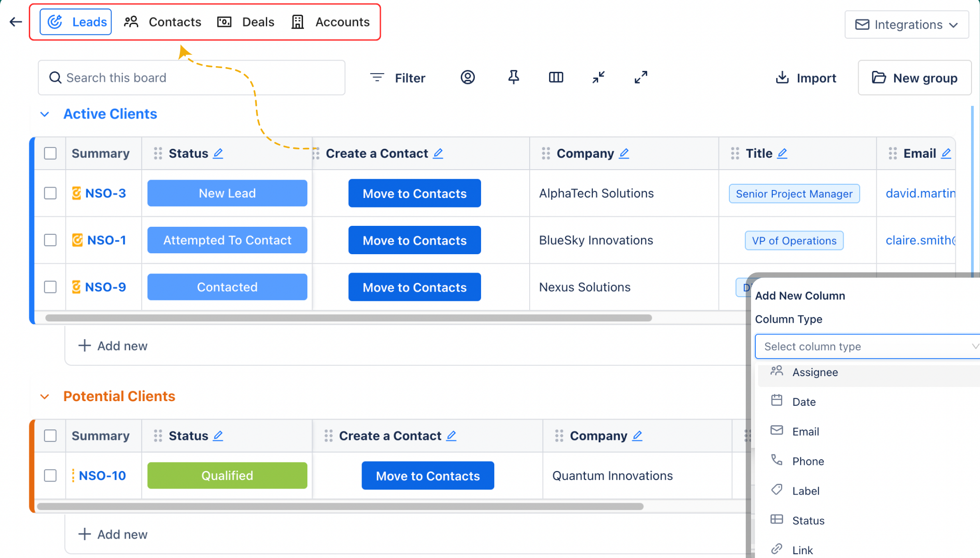Image resolution: width=980 pixels, height=558 pixels.
Task: Open the column view icon
Action: (x=556, y=77)
